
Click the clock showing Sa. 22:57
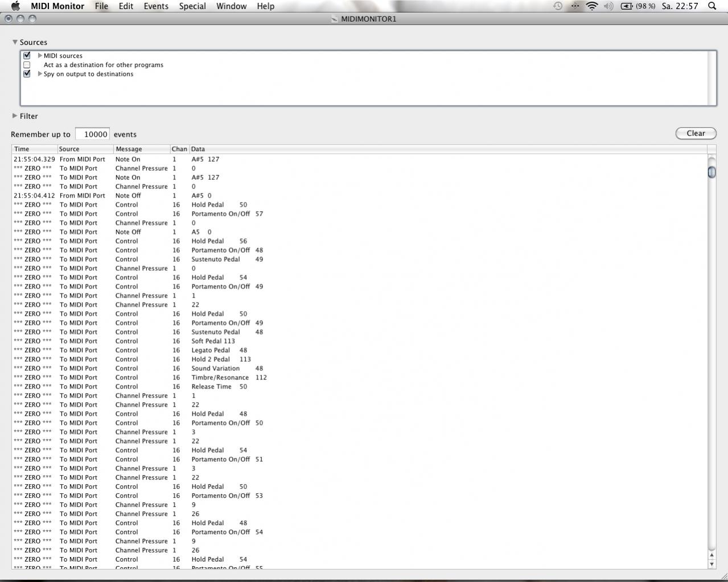pos(680,6)
